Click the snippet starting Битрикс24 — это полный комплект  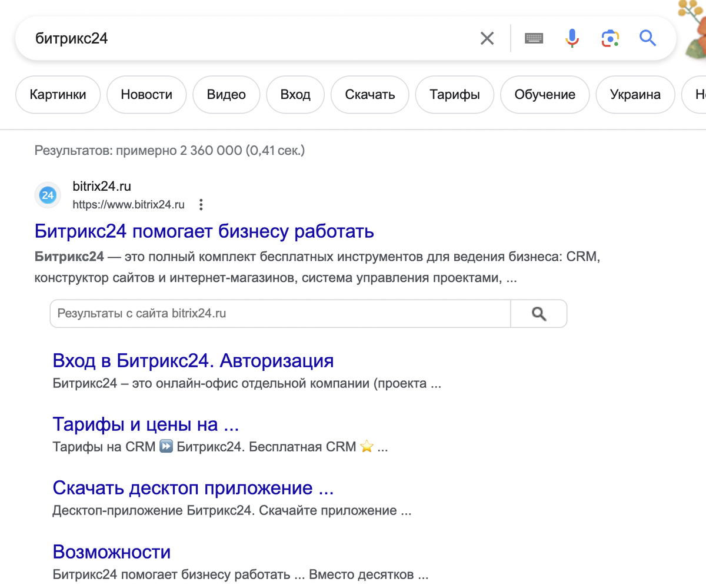317,268
